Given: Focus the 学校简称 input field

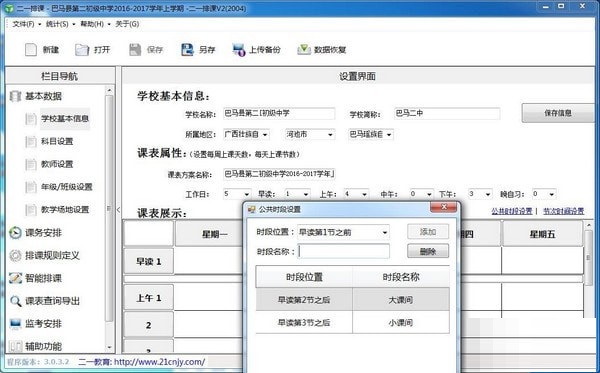Looking at the screenshot, I should 447,113.
